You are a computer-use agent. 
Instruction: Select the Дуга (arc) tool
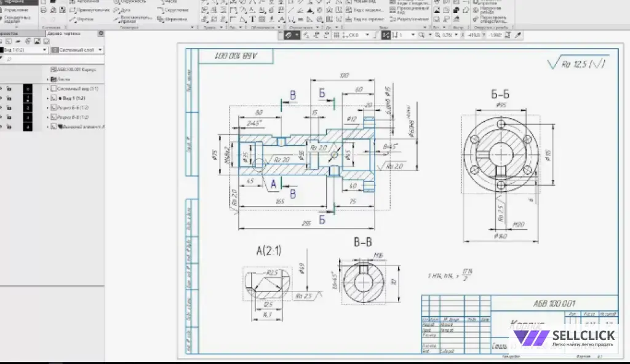(126, 10)
